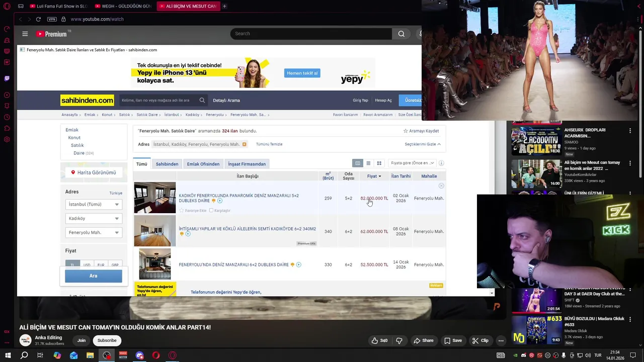
Task: Go back to the previous page
Action: (x=20, y=19)
